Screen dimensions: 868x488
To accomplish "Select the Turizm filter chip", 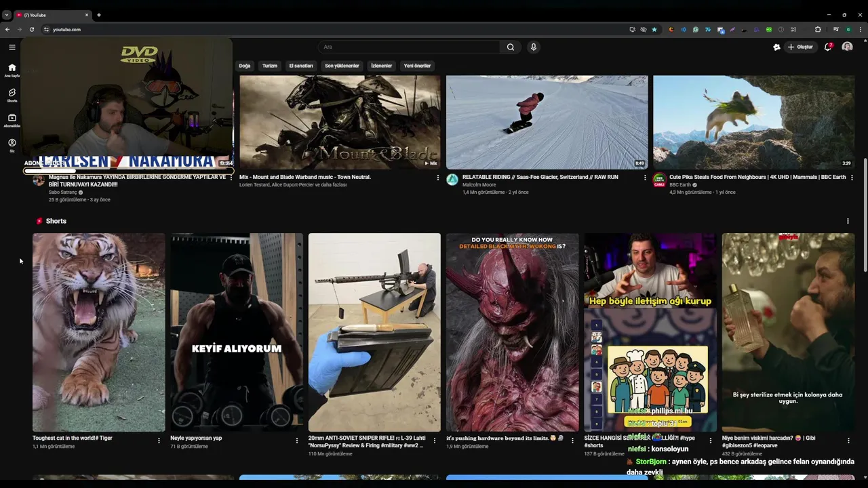I will pos(270,66).
